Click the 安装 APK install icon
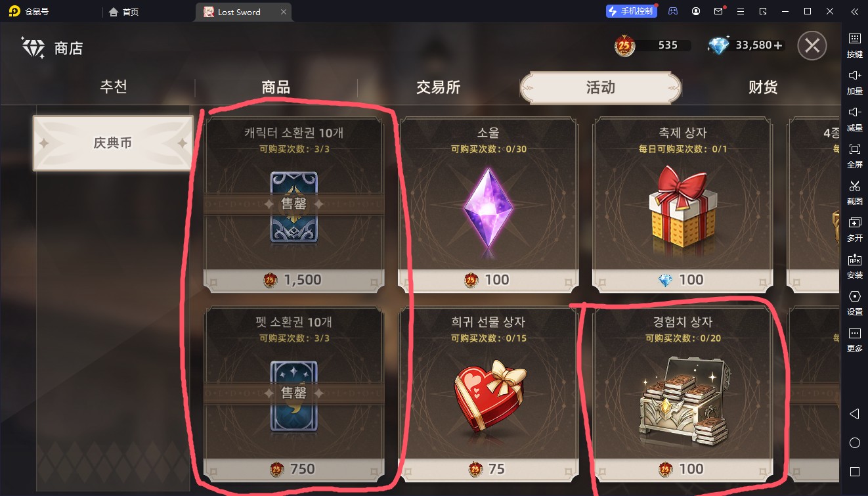868x496 pixels. coord(854,266)
